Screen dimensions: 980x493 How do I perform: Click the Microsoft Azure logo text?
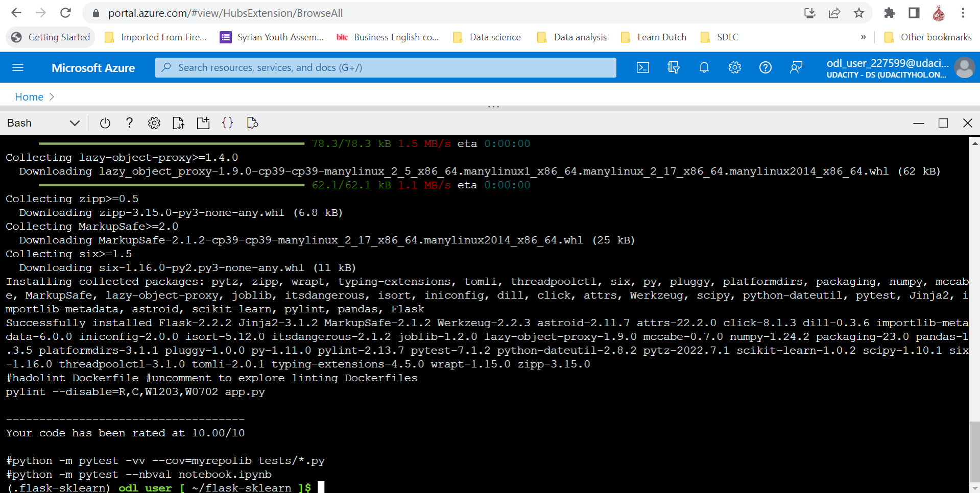coord(93,68)
